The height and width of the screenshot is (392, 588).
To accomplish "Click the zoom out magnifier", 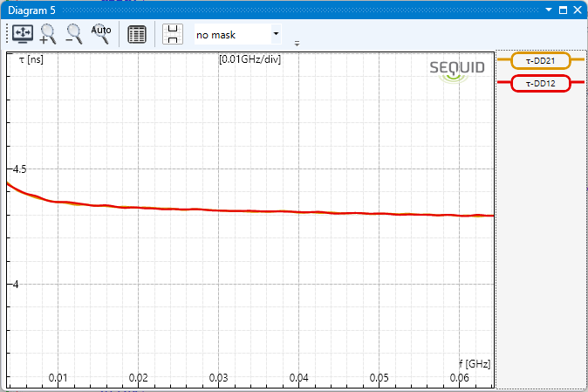I will (x=74, y=34).
